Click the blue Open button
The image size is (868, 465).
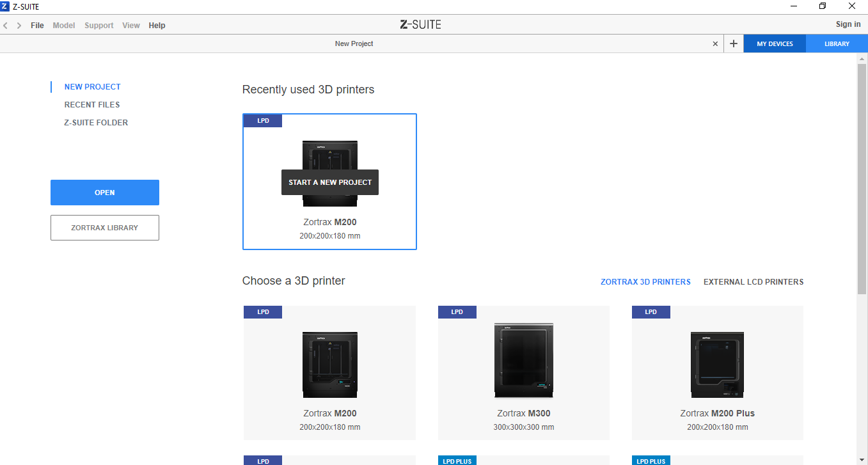coord(105,193)
